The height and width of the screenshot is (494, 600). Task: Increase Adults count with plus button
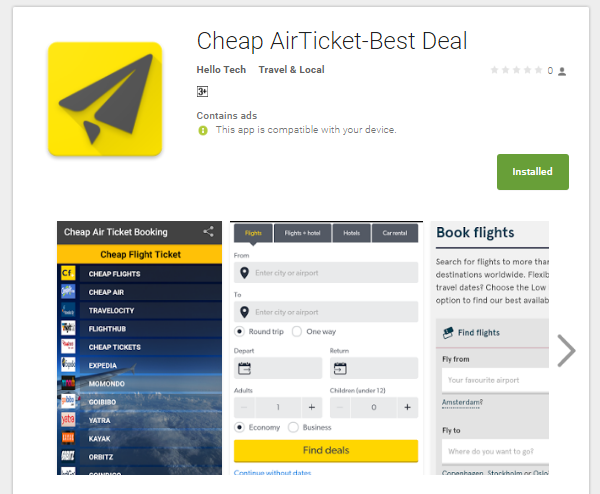click(312, 407)
